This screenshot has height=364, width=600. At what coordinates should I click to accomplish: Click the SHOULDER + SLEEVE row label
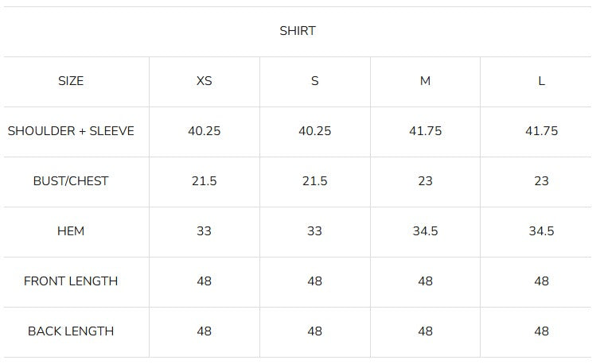pyautogui.click(x=71, y=131)
